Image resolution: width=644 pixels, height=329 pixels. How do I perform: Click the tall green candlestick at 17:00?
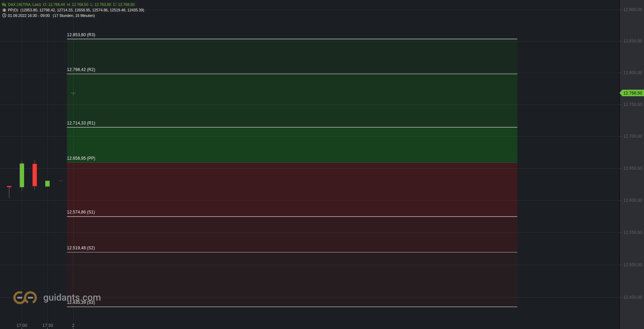pyautogui.click(x=22, y=175)
